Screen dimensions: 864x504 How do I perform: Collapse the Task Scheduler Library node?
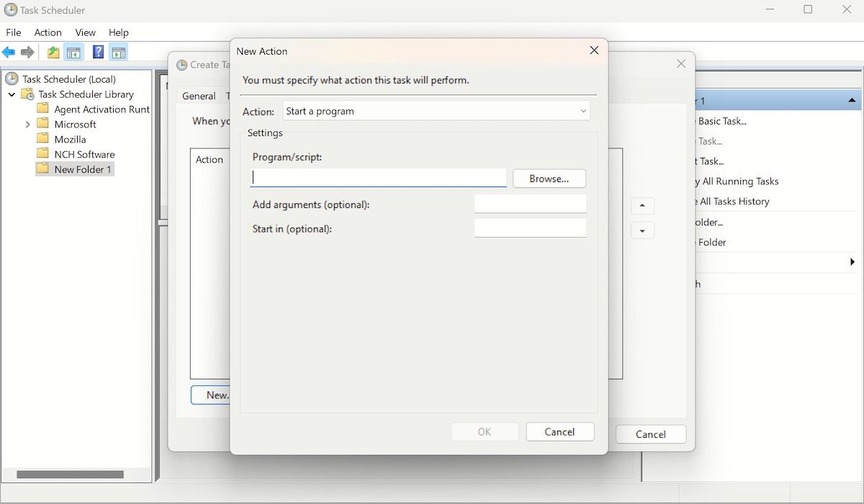coord(12,94)
